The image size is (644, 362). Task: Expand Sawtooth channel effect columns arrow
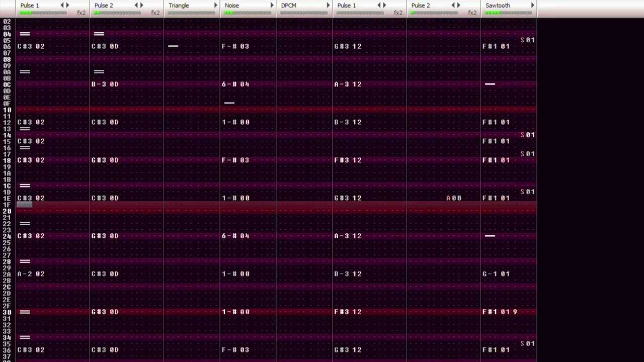click(x=533, y=6)
